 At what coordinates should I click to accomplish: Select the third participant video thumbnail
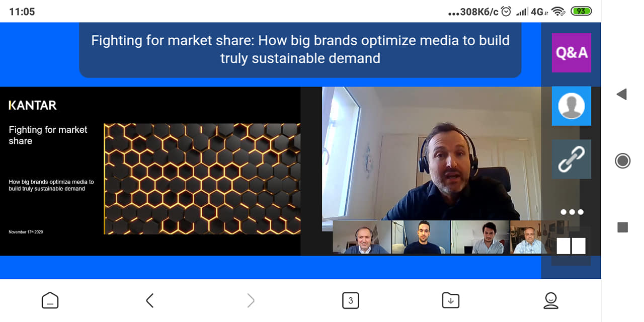[480, 237]
